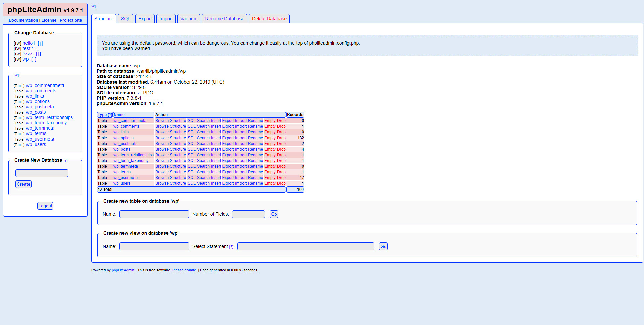Screen dimensions: 644x325
Task: Open help icon beside Select Statement label
Action: pos(231,247)
